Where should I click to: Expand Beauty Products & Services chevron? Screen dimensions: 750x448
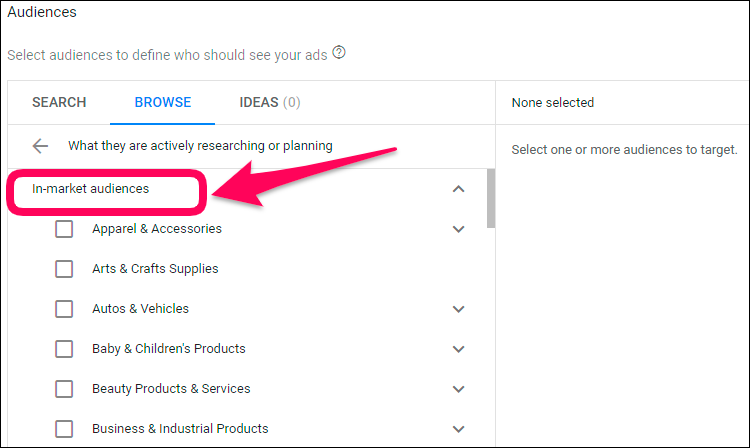[458, 389]
